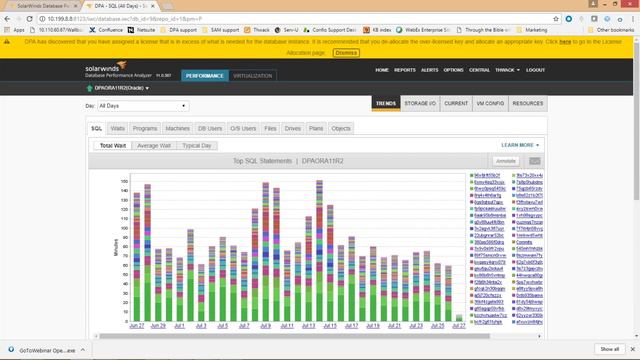Click the chart's horizontal scrollbar
This screenshot has width=640, height=360.
tap(294, 336)
